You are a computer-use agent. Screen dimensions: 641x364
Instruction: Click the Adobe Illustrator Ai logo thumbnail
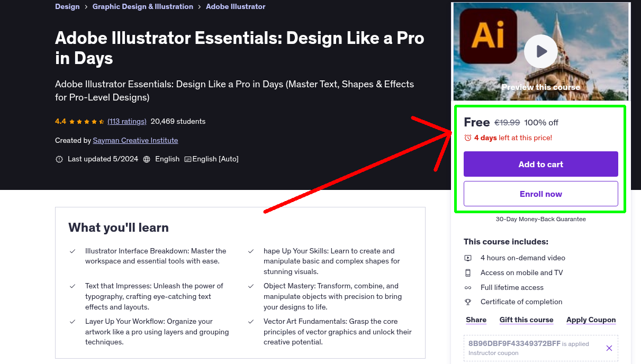[488, 36]
